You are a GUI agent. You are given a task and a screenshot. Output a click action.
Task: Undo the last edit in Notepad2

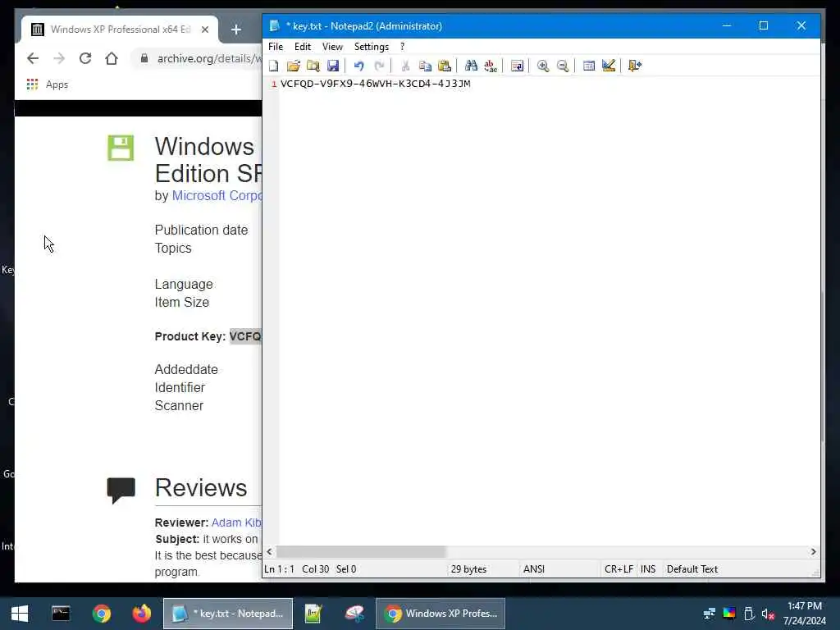(359, 66)
